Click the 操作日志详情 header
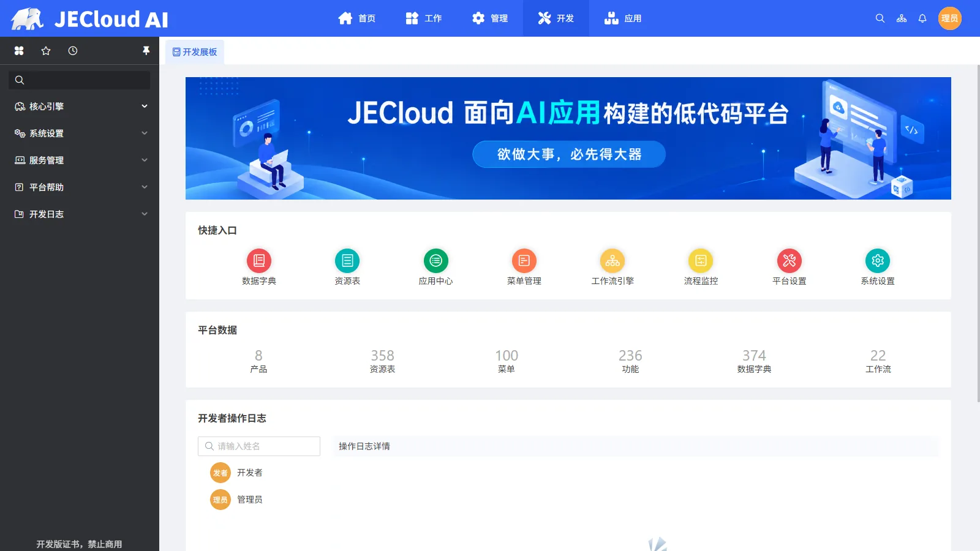Screen dimensions: 980x551 [x=636, y=446]
